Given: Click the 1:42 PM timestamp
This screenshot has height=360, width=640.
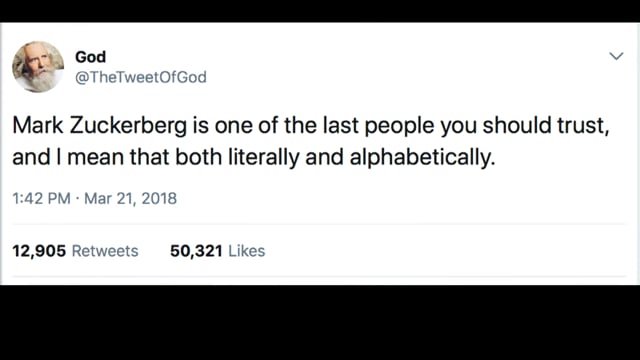Looking at the screenshot, I should coord(42,198).
